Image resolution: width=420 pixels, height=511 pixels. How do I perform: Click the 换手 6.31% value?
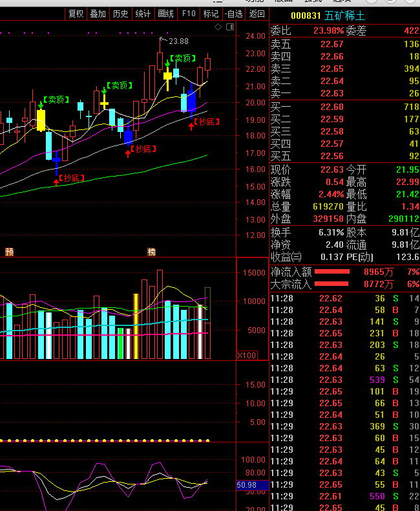(331, 232)
